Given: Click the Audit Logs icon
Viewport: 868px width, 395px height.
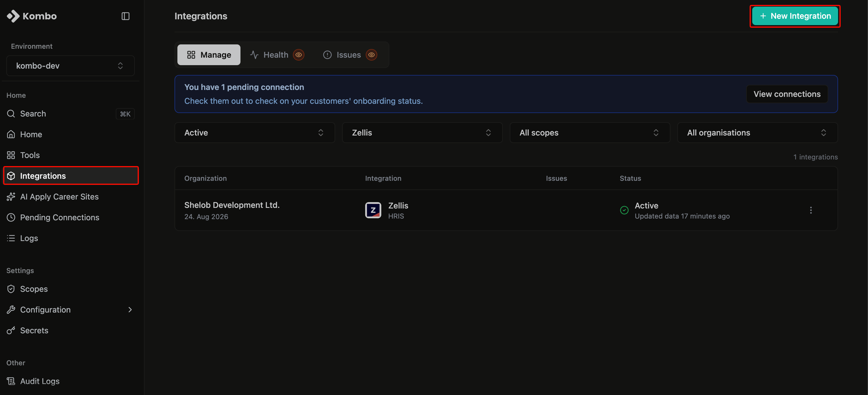Looking at the screenshot, I should pyautogui.click(x=11, y=381).
